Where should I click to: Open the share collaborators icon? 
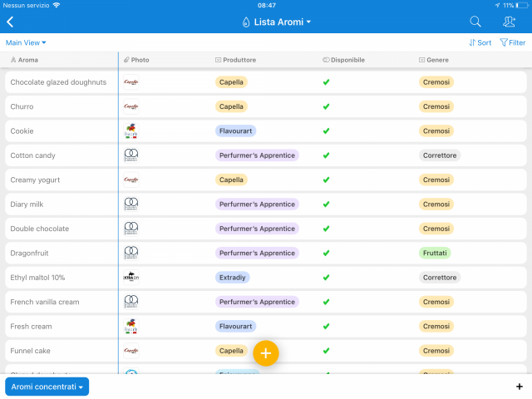(510, 22)
